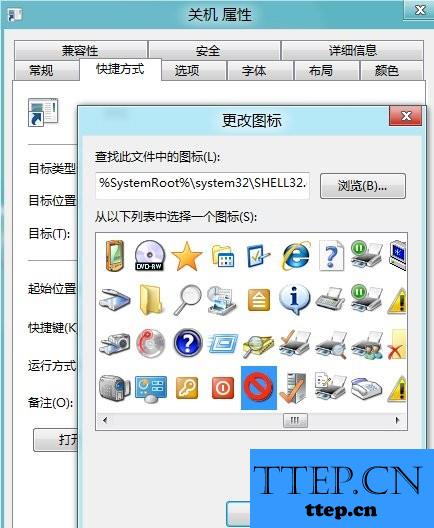Choose the DVD-RW disc icon

coord(150,256)
